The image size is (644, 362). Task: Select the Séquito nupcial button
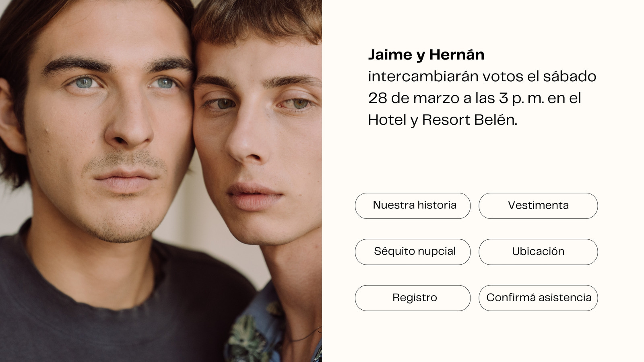[x=413, y=252]
